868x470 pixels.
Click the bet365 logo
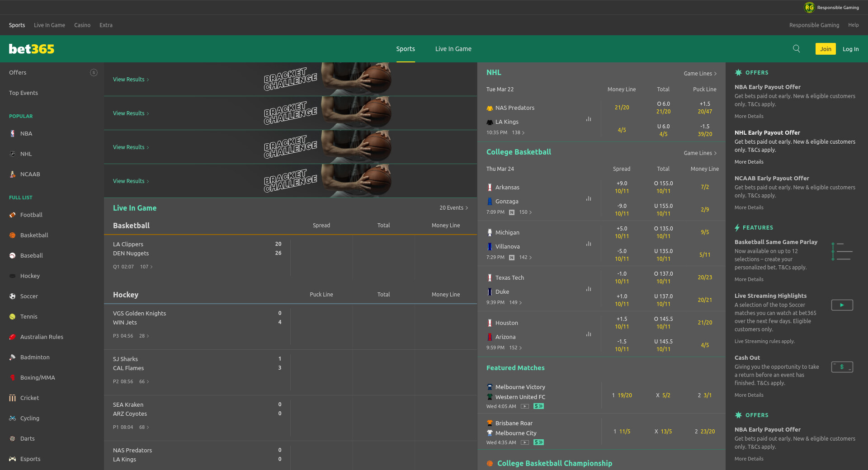[x=32, y=49]
